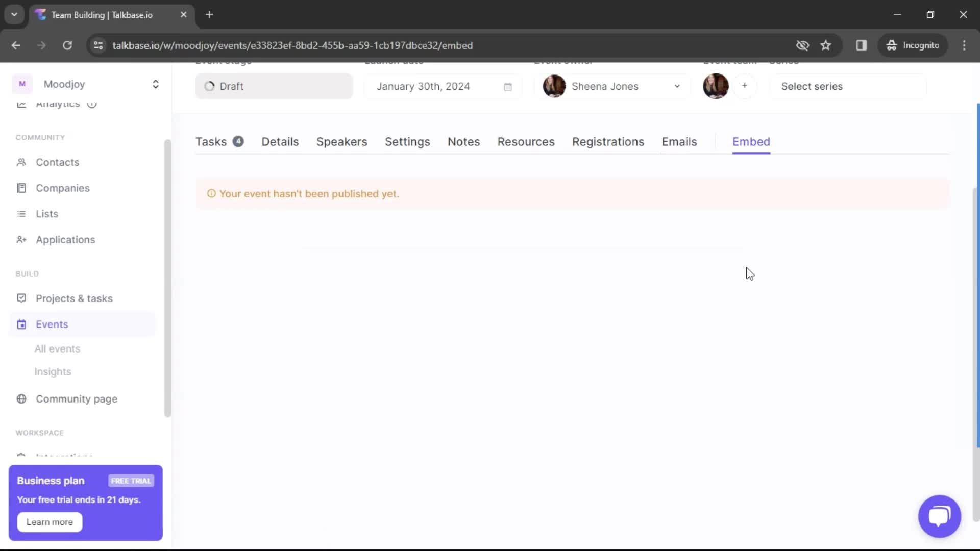Select the Events icon in sidebar

[x=21, y=323]
